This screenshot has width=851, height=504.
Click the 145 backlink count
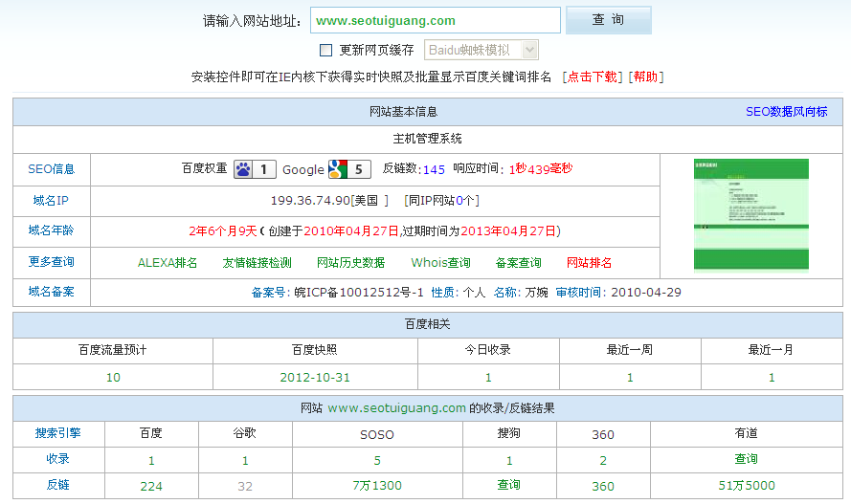click(434, 169)
